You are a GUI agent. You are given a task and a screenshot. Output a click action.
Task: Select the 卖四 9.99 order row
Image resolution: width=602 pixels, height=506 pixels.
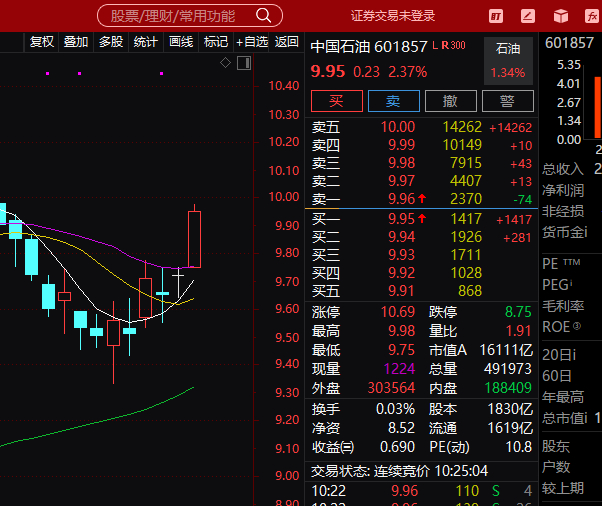click(422, 145)
